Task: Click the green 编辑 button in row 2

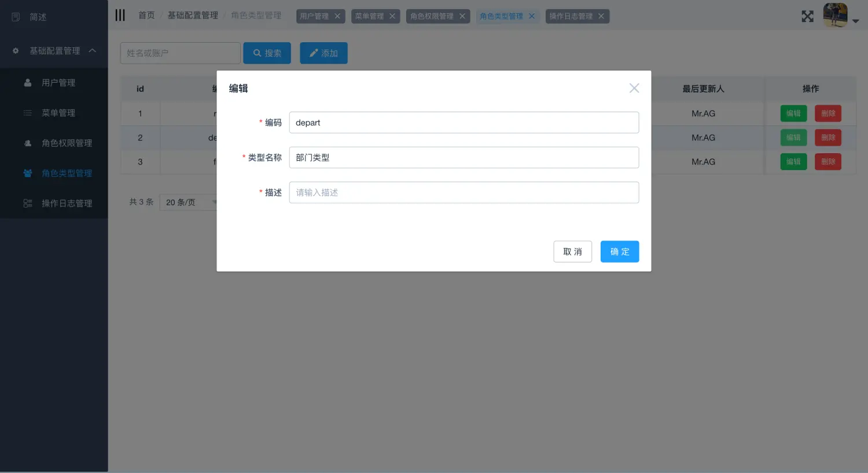Action: point(793,138)
